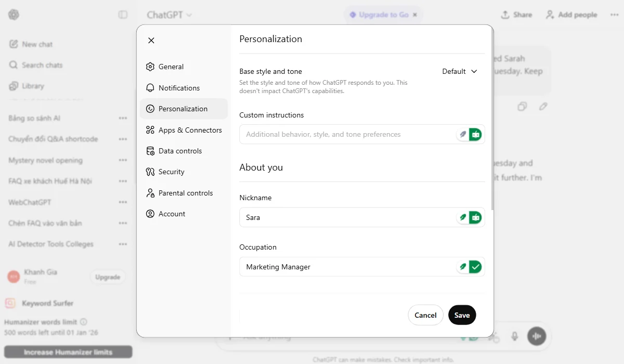Open the ChatGPT model selector chevron
The image size is (624, 364).
[188, 15]
